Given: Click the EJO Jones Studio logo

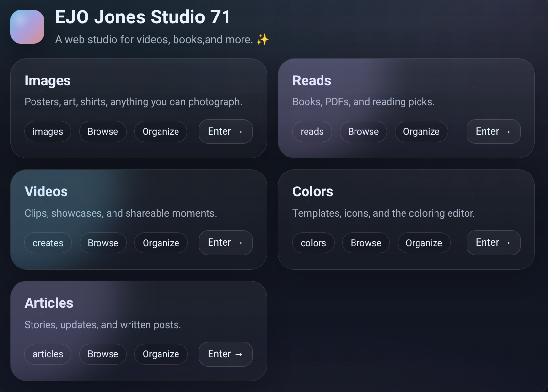Looking at the screenshot, I should 27,26.
